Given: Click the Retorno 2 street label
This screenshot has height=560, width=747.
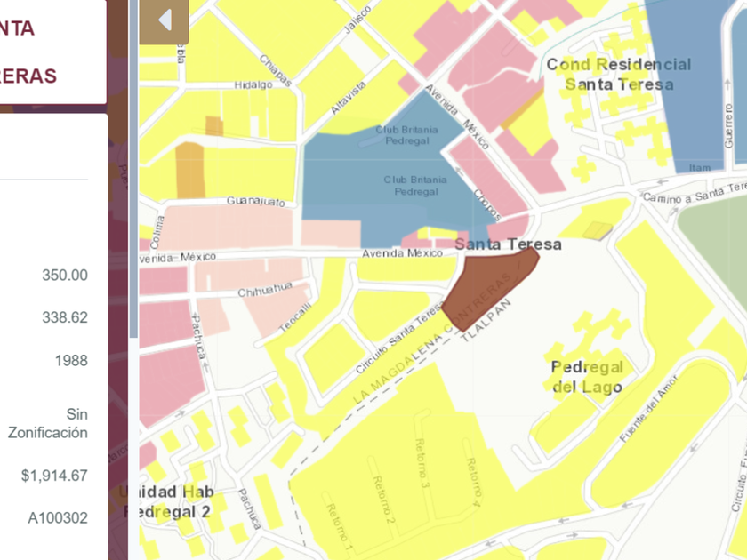Looking at the screenshot, I should (x=384, y=501).
